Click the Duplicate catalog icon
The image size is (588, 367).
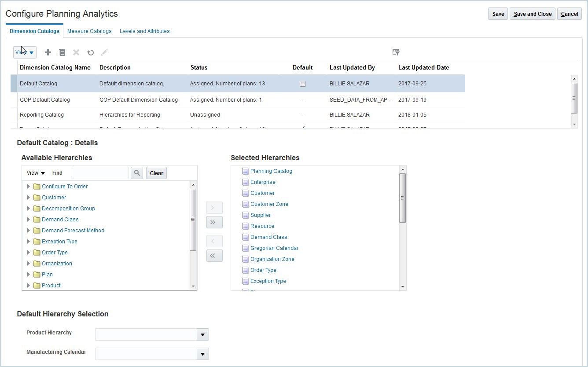[62, 52]
